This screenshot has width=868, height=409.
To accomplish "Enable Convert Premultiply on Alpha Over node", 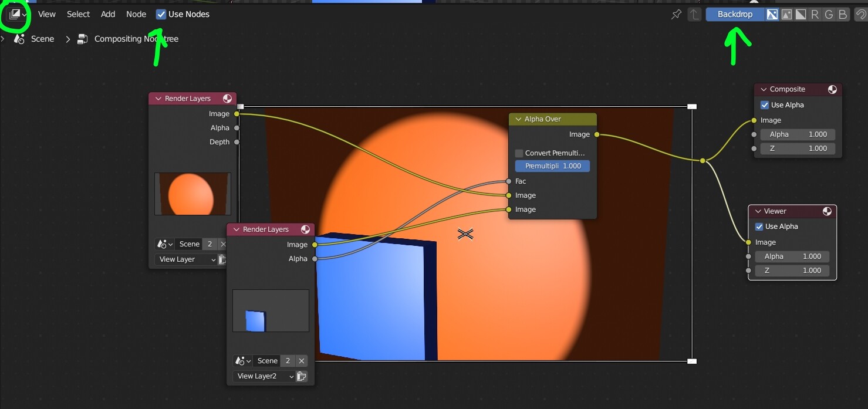I will click(x=519, y=153).
